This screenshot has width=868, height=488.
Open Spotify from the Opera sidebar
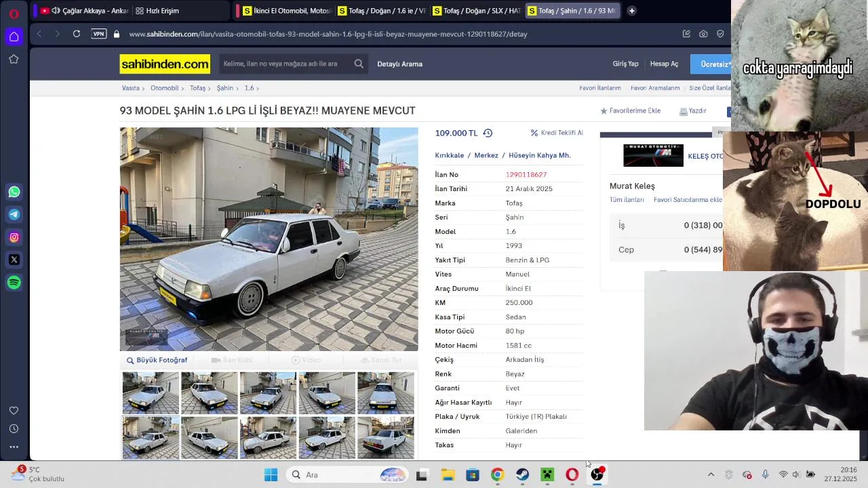14,282
